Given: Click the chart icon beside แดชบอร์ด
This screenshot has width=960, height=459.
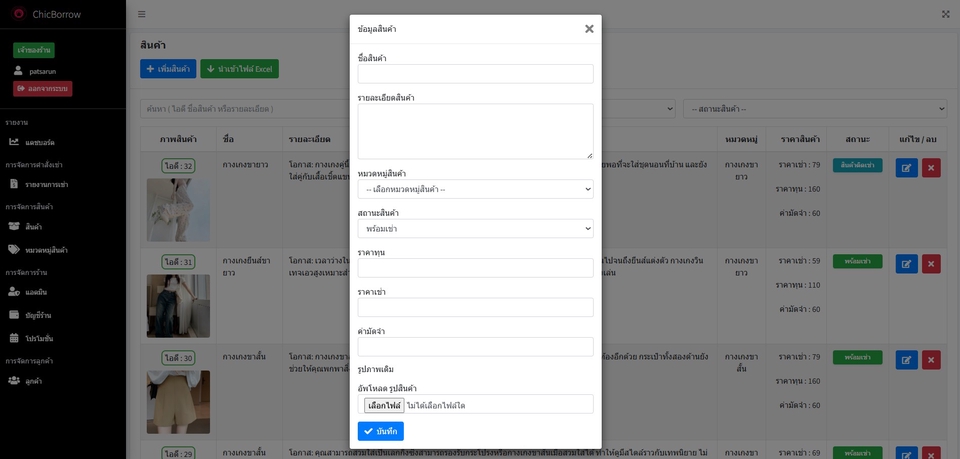Looking at the screenshot, I should [x=13, y=142].
